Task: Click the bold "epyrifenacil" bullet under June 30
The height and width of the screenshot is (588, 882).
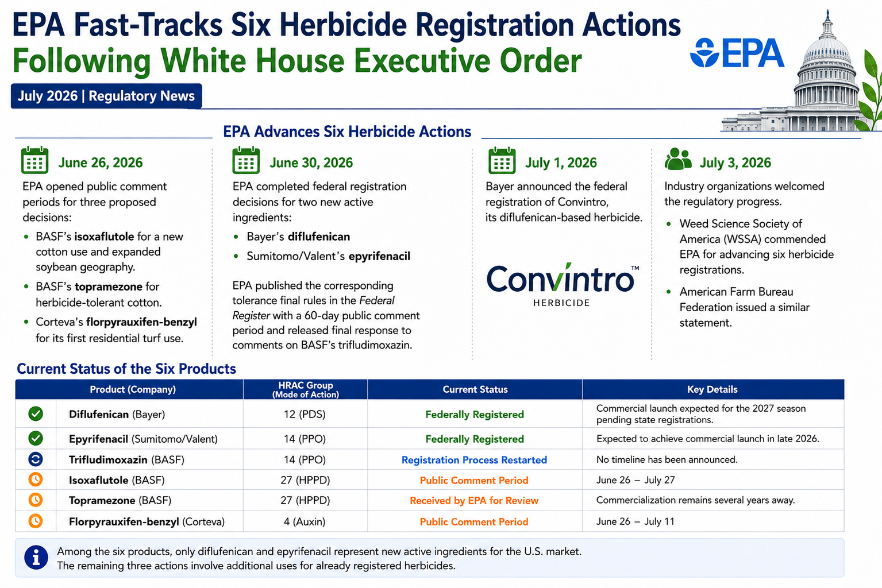Action: tap(379, 256)
